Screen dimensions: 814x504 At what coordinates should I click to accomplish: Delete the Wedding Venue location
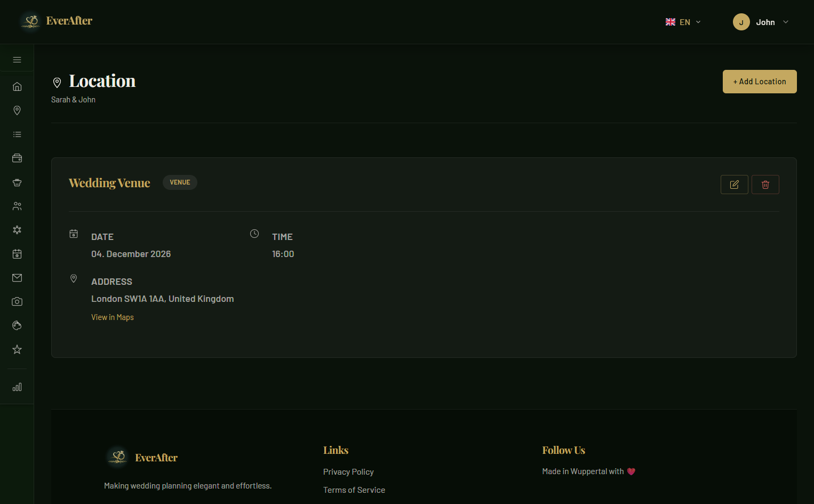(765, 185)
